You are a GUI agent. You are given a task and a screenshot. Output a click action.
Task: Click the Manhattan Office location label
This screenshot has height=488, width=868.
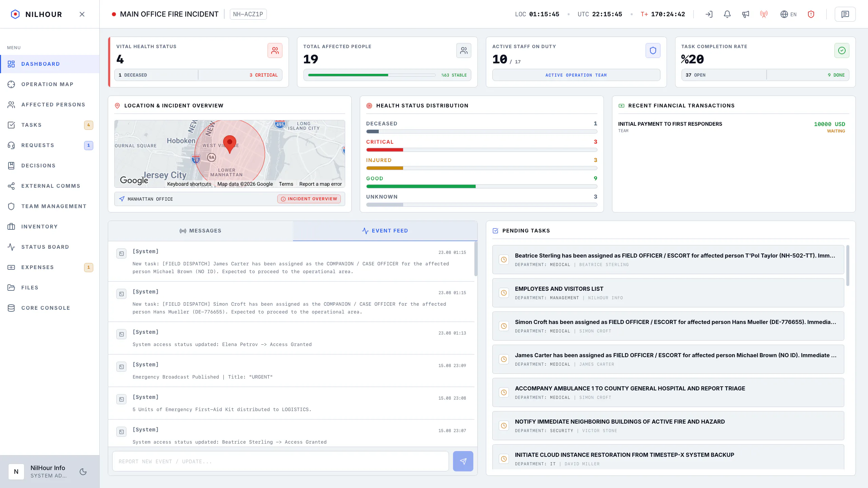150,199
